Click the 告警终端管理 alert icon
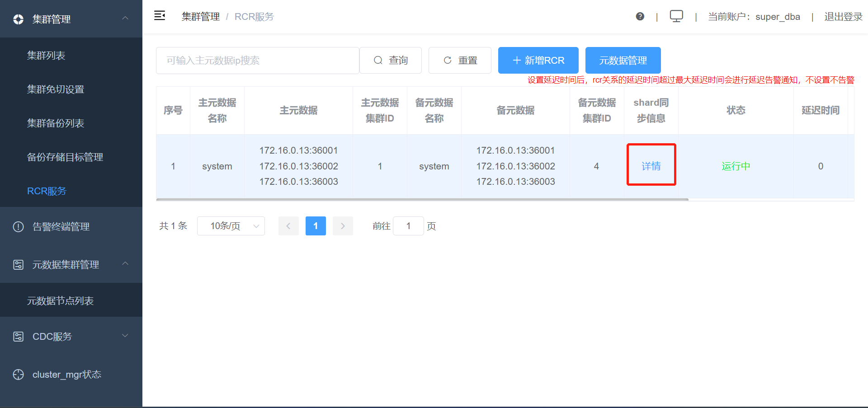 pos(18,227)
